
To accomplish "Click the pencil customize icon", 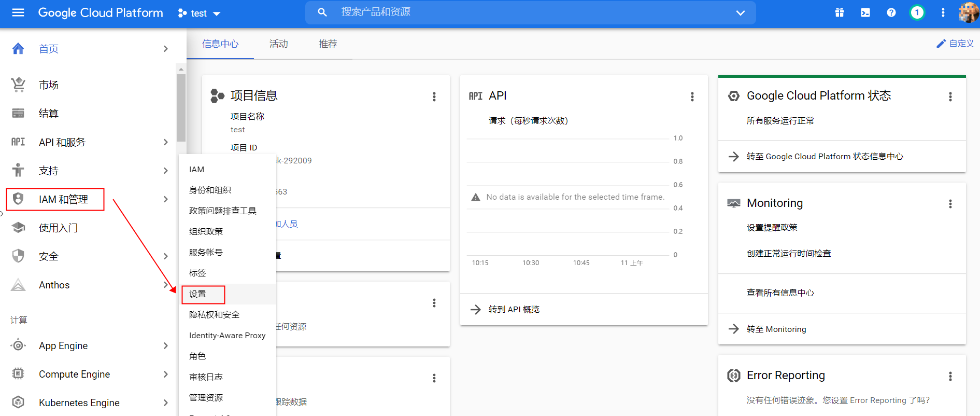I will [941, 44].
